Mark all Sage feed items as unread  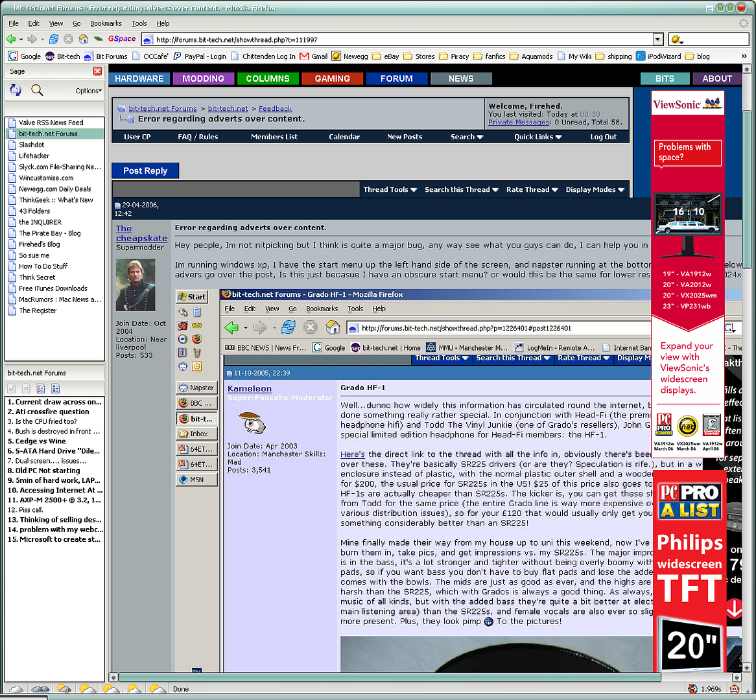(56, 388)
